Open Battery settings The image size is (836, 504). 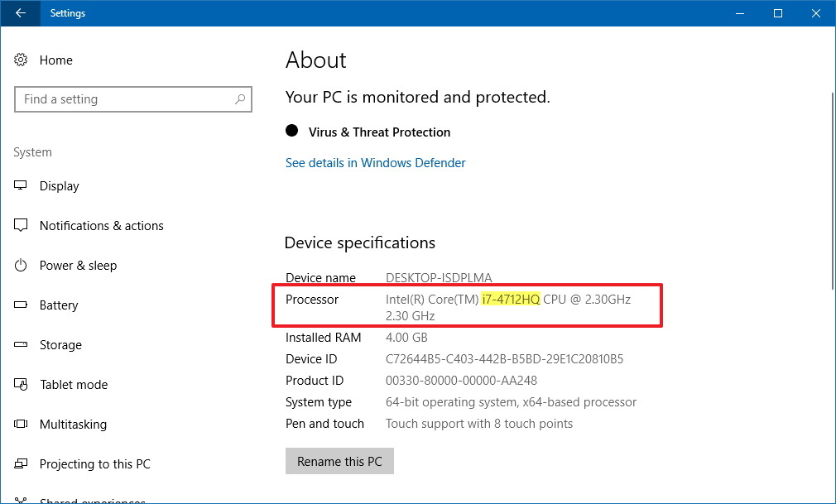click(x=59, y=305)
